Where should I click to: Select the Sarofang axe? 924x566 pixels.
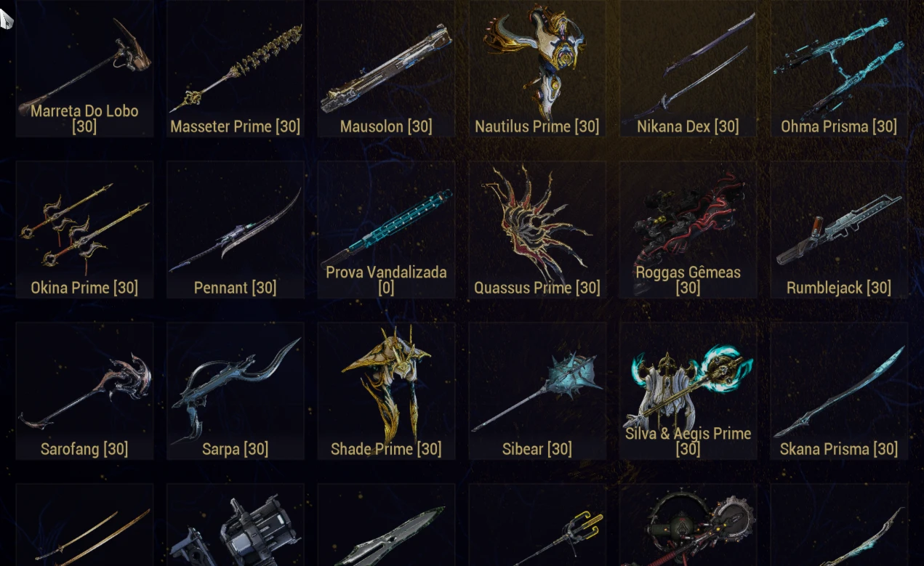click(x=84, y=391)
